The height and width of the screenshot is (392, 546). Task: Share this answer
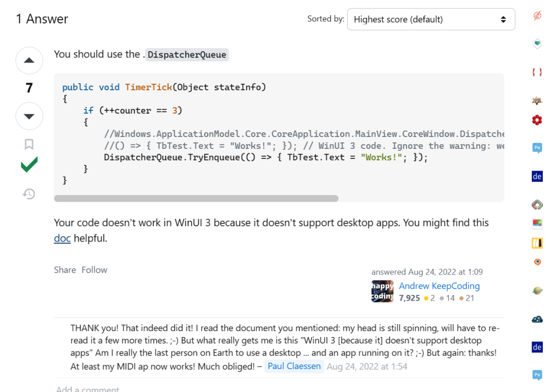pos(65,270)
